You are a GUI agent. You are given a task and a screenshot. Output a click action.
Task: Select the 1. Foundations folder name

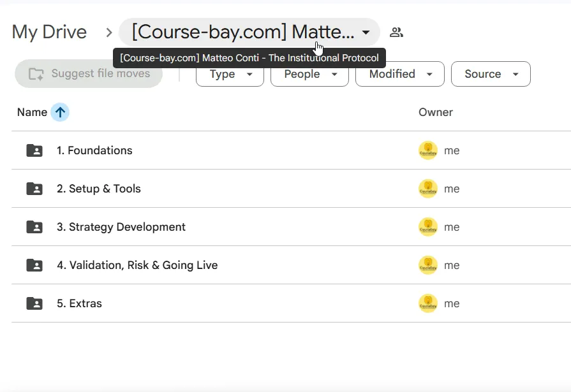click(94, 150)
